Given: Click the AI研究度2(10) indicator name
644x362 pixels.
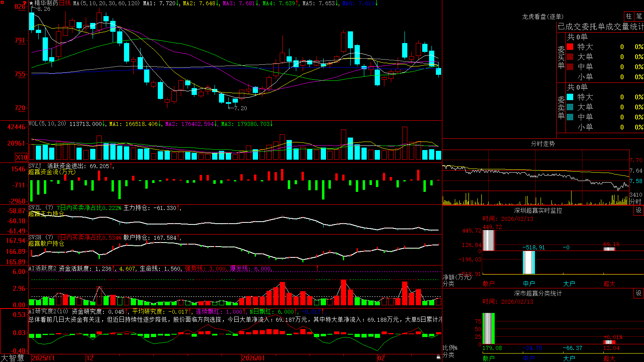Looking at the screenshot, I should (x=49, y=311).
